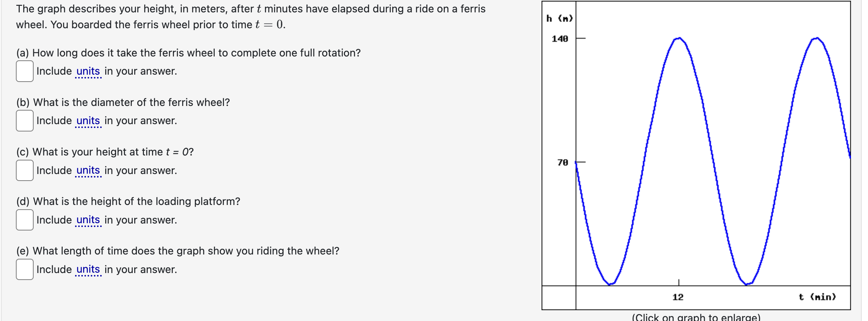868x321 pixels.
Task: Click the answer box for part (d)
Action: [x=25, y=220]
